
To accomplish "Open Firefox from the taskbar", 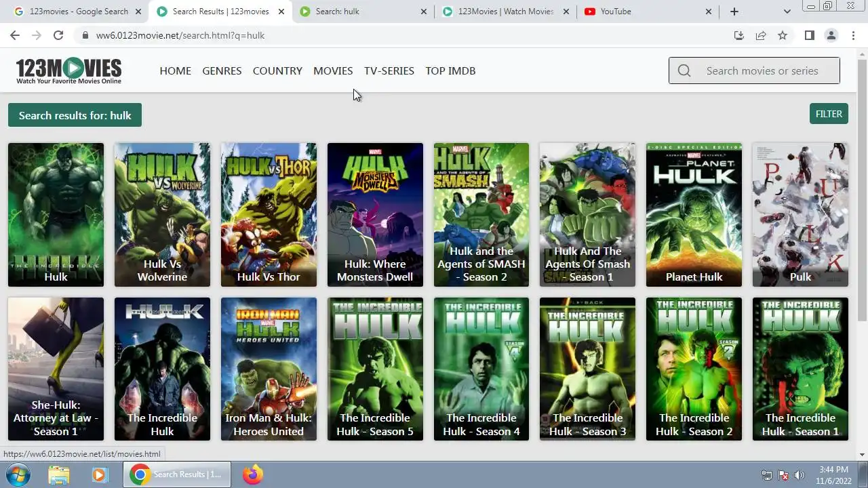I will click(x=253, y=474).
